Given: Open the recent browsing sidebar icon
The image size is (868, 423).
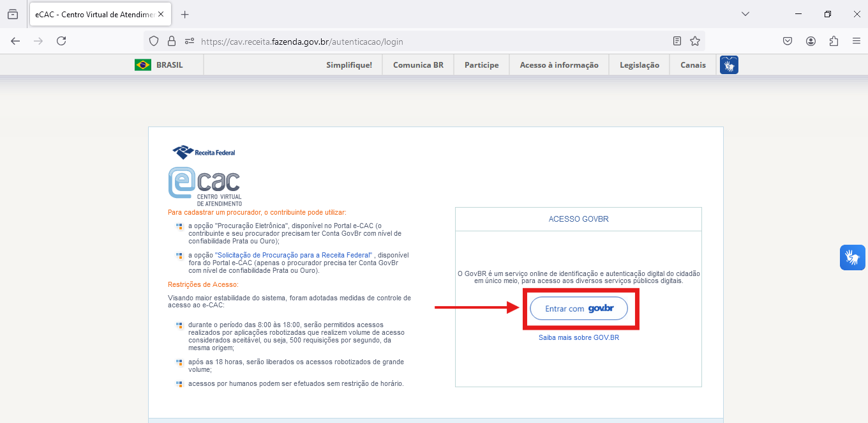Looking at the screenshot, I should click(x=13, y=14).
